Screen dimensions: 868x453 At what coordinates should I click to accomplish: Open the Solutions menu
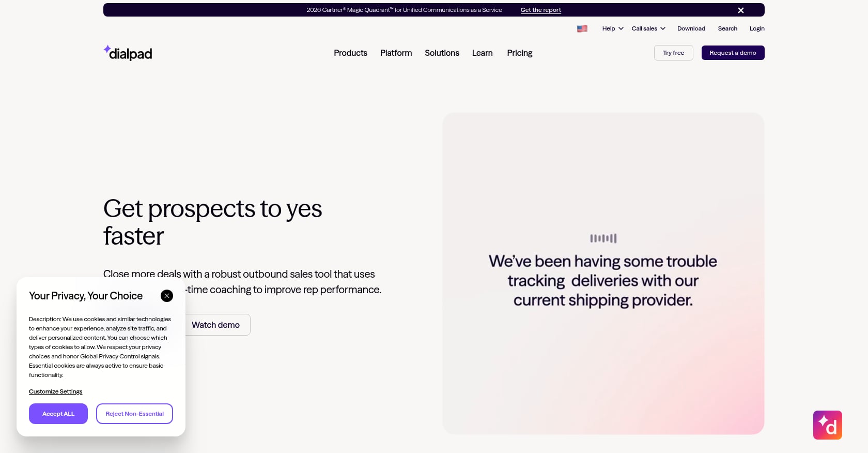442,53
